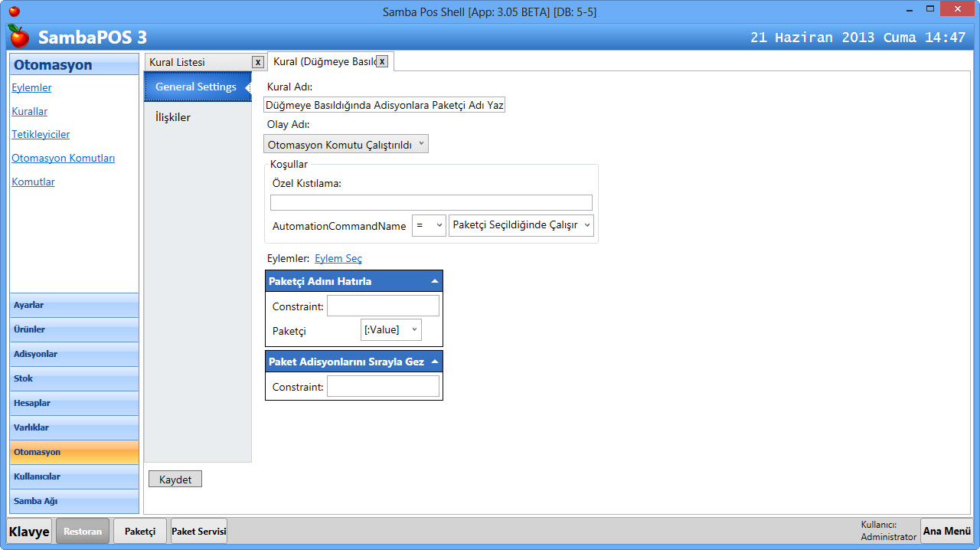Open Otomasyon Komutları from sidebar
The width and height of the screenshot is (980, 550).
click(63, 159)
